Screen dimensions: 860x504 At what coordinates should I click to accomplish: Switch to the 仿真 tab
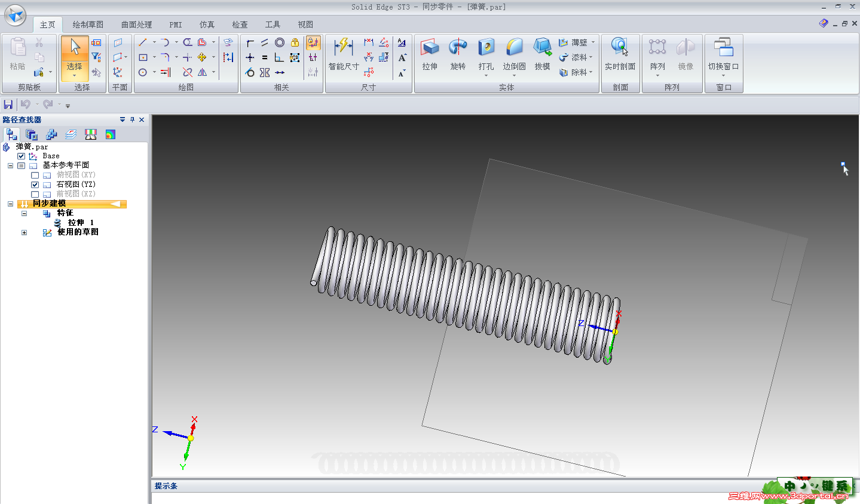(x=207, y=24)
